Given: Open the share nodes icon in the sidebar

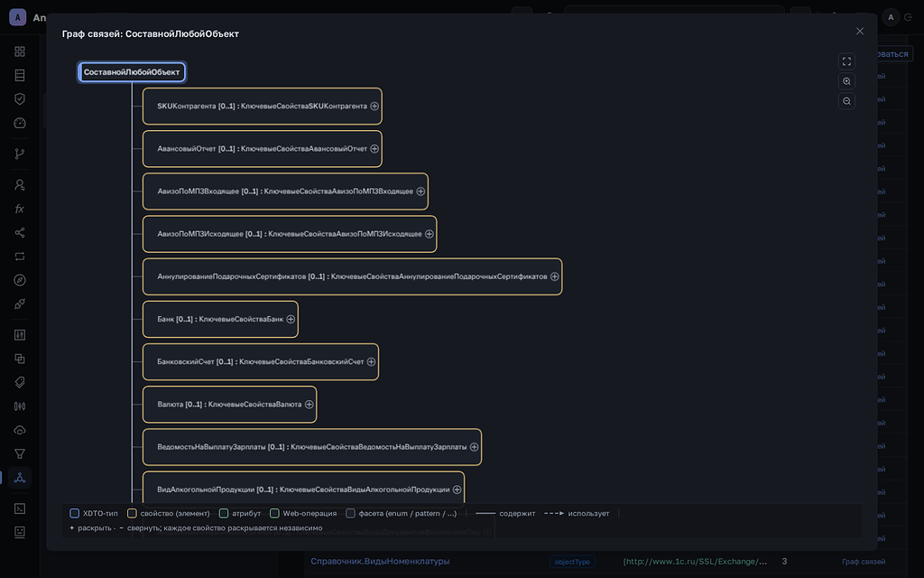Looking at the screenshot, I should 20,232.
